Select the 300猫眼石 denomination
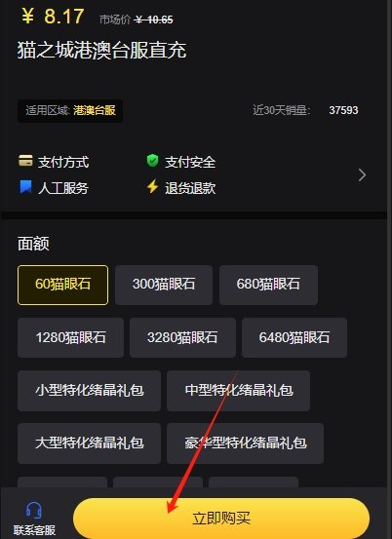 (164, 285)
